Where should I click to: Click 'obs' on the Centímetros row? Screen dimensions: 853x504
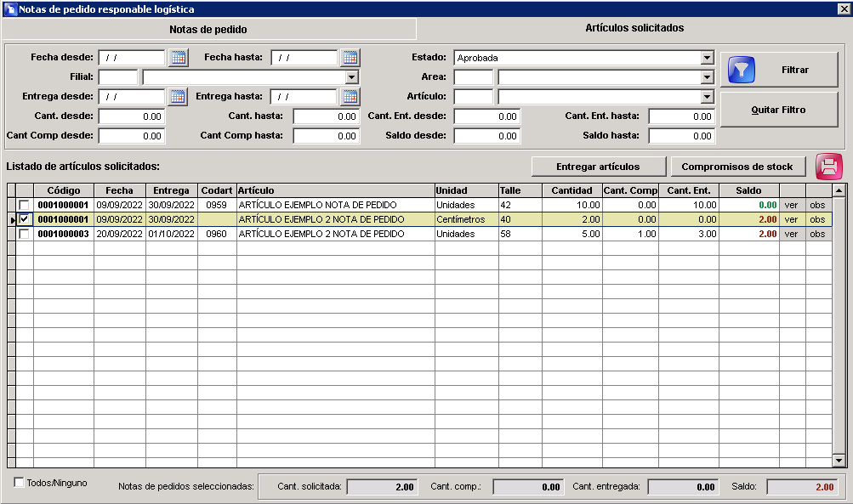click(x=817, y=219)
